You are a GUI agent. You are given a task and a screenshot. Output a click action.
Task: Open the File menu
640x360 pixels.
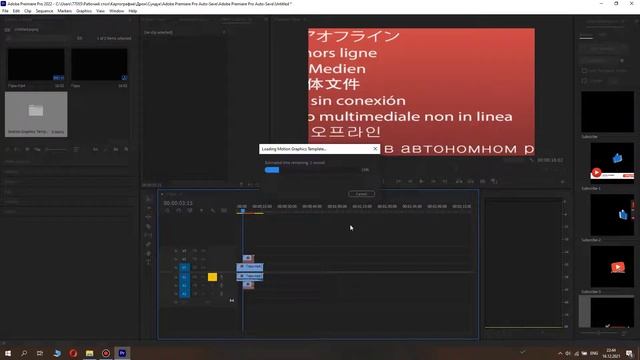(x=5, y=11)
